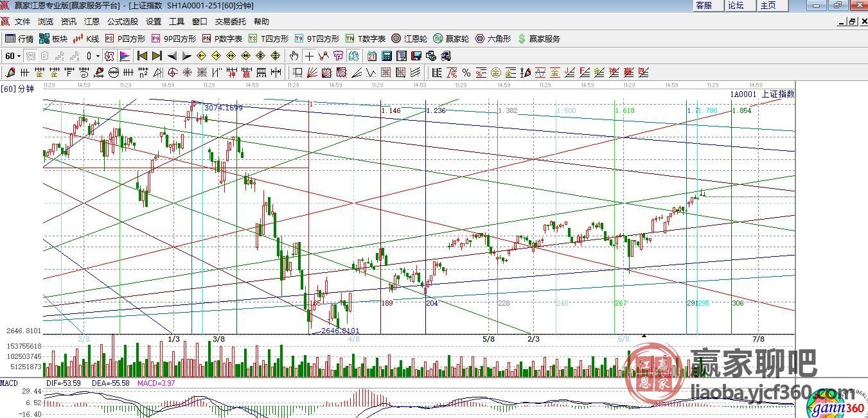Click the 1.382 Fibonacci time label
The width and height of the screenshot is (868, 418).
click(x=508, y=110)
